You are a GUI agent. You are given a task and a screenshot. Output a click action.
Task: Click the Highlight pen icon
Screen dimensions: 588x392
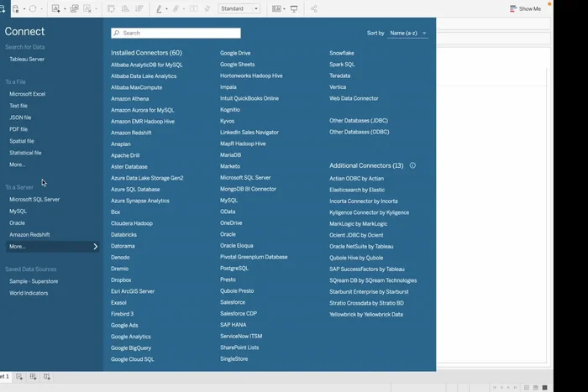click(159, 8)
